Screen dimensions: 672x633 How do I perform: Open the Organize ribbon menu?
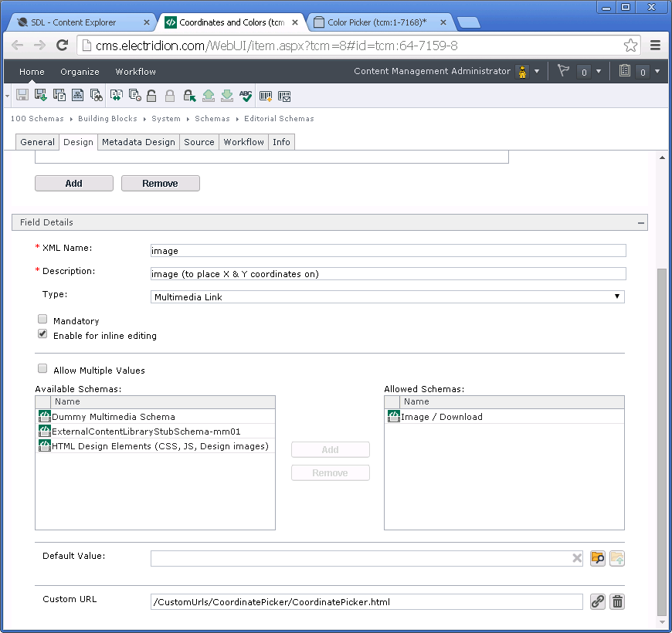pyautogui.click(x=80, y=72)
